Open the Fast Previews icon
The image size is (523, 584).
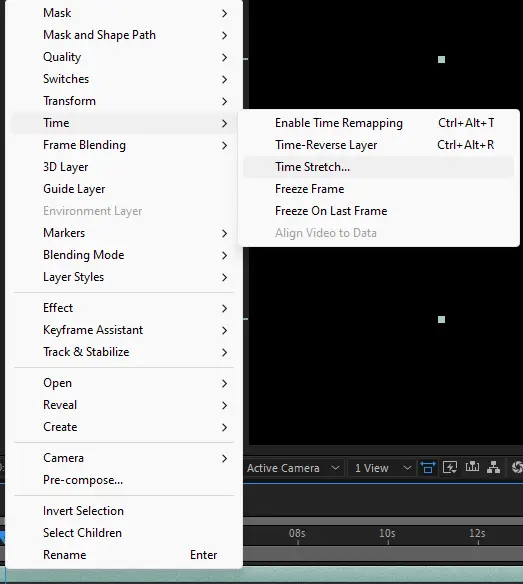pos(450,467)
